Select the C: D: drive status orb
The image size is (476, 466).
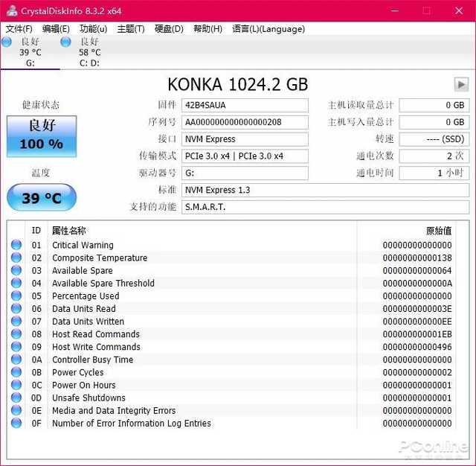tap(65, 42)
